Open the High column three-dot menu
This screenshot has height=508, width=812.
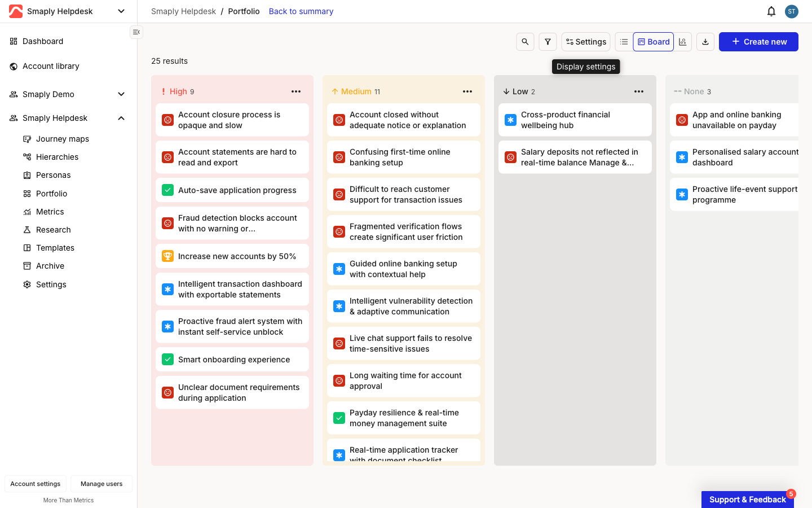[296, 91]
